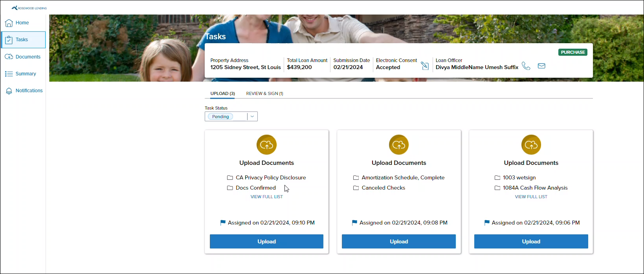Click loan officer name Divya MiddleName Umesh Suffix
644x274 pixels.
tap(477, 68)
